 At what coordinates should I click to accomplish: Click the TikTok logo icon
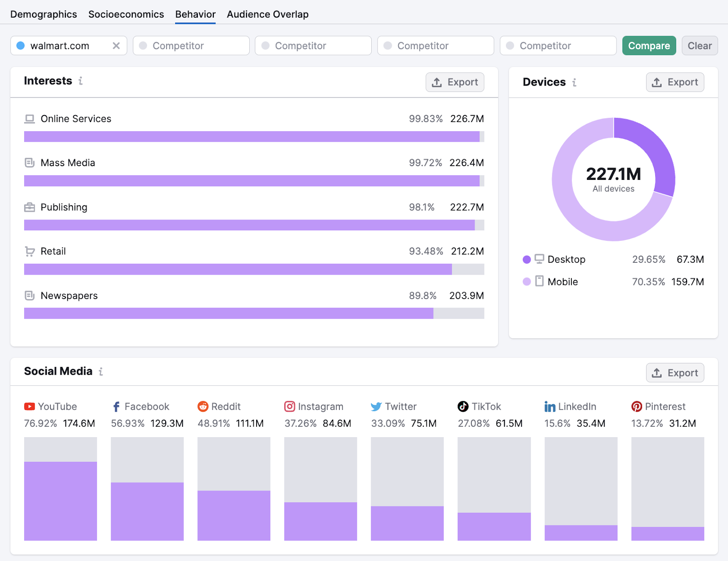(463, 406)
